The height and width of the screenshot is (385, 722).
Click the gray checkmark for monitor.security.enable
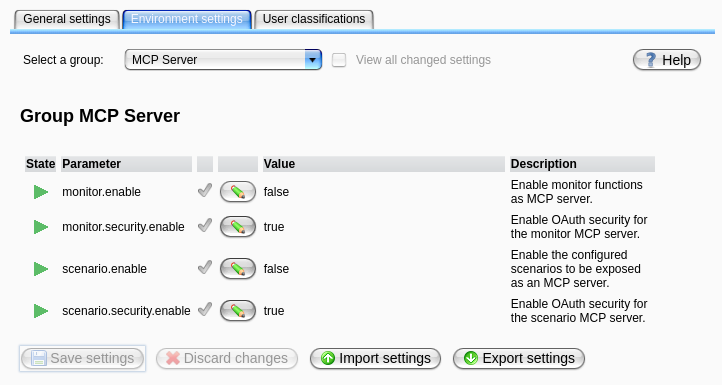click(x=205, y=225)
